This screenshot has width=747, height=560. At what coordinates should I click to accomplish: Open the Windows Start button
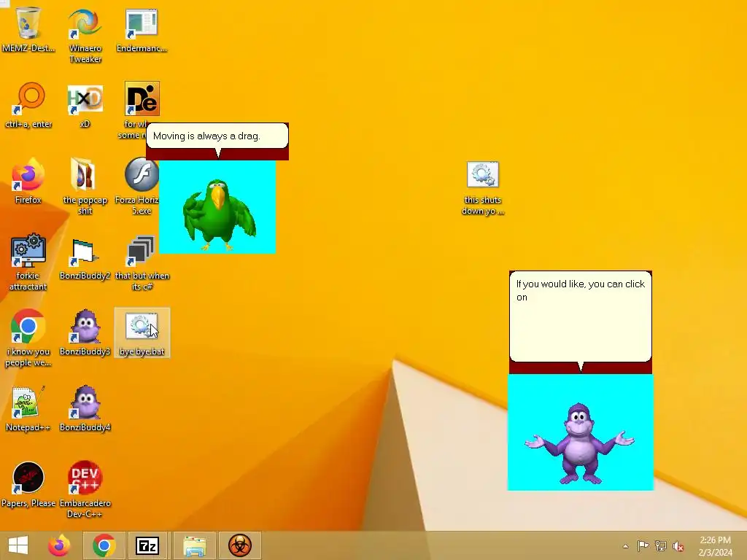pos(18,545)
